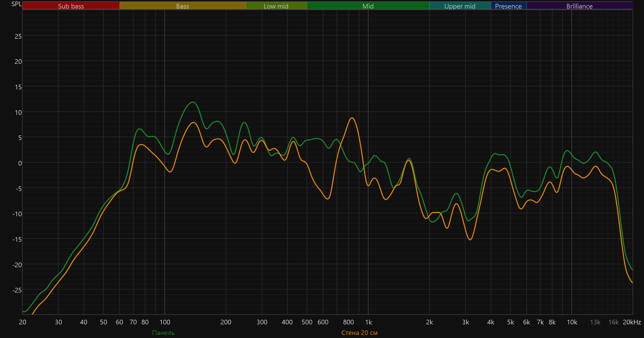Click the 1k label on frequency axis
This screenshot has width=644, height=338.
point(368,322)
